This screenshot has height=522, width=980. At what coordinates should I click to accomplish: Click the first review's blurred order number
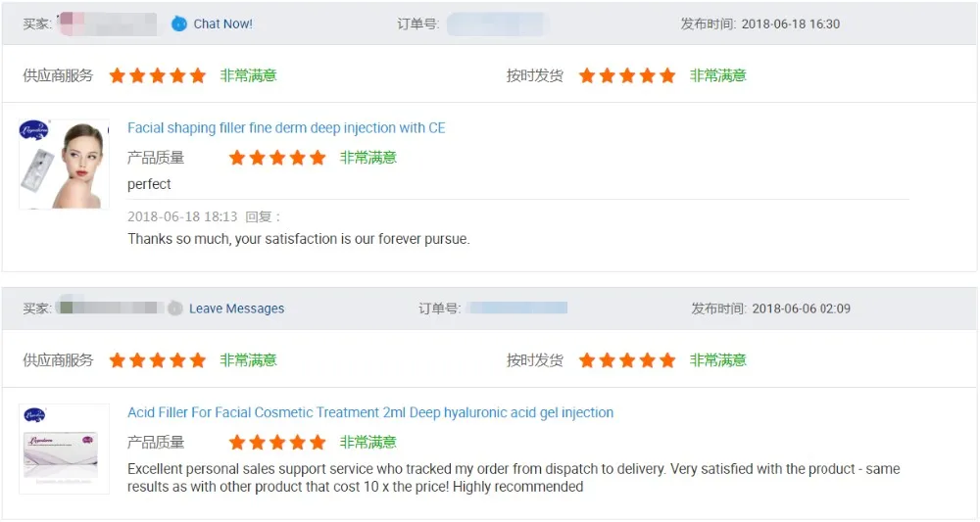497,24
